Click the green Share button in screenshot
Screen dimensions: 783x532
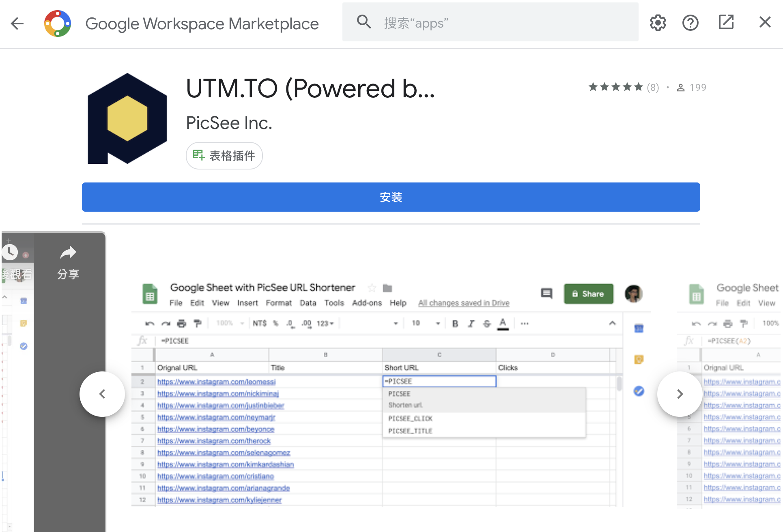(x=588, y=294)
